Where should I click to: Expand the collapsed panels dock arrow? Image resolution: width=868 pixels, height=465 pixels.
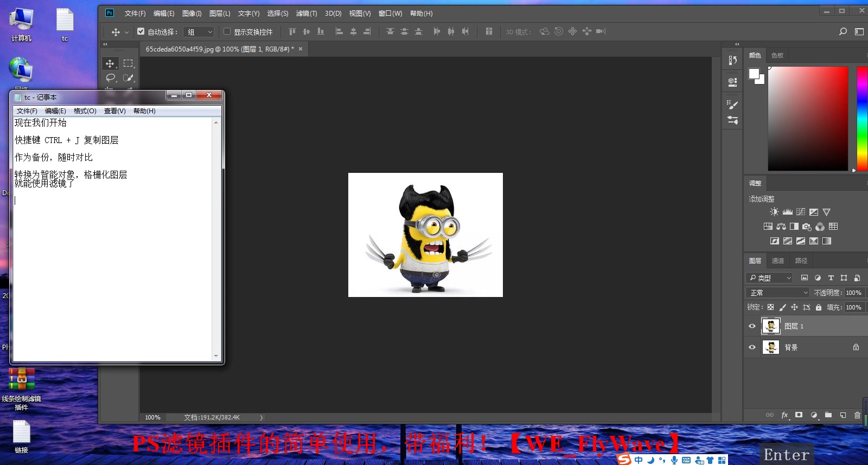(737, 44)
